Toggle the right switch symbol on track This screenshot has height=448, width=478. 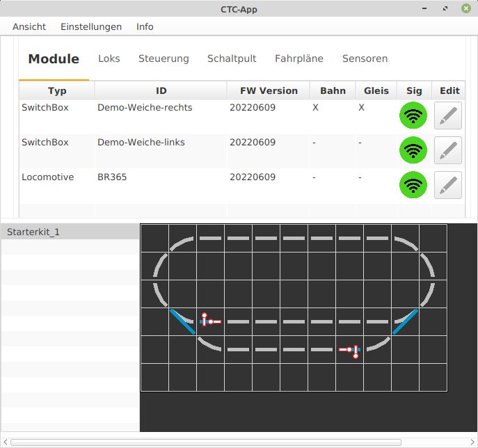351,351
